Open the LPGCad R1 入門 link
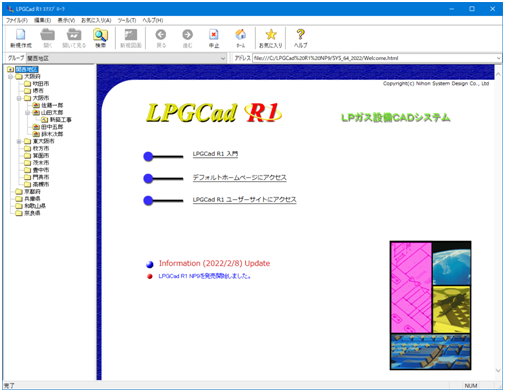This screenshot has width=505, height=392. [215, 154]
